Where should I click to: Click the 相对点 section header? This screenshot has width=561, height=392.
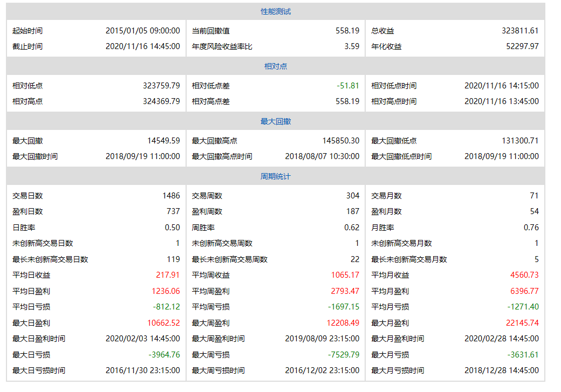(x=276, y=66)
